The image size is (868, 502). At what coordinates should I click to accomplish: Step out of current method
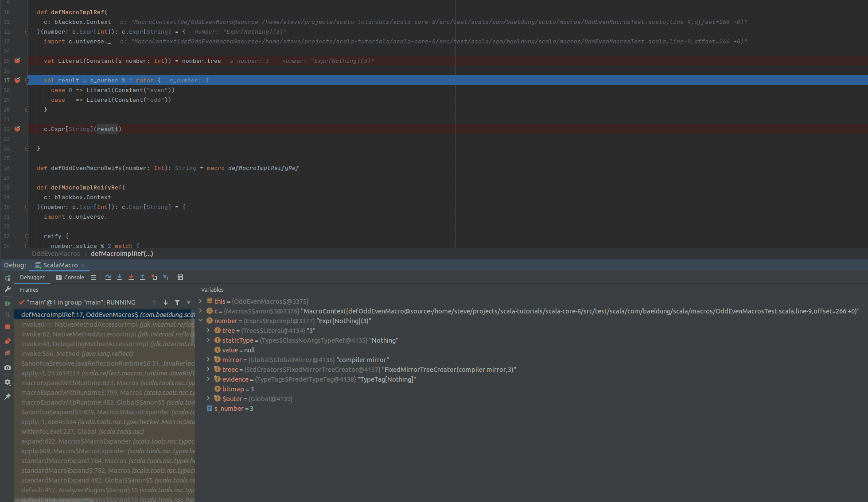click(x=143, y=277)
